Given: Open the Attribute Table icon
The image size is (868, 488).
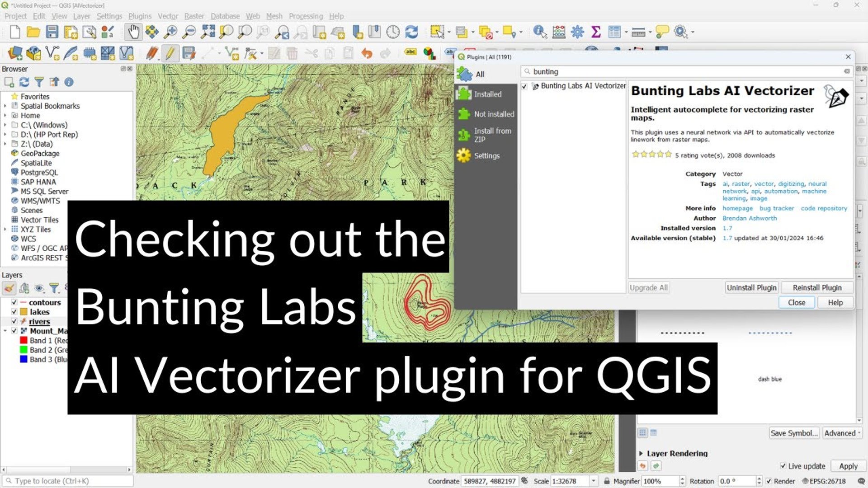Looking at the screenshot, I should click(x=614, y=32).
